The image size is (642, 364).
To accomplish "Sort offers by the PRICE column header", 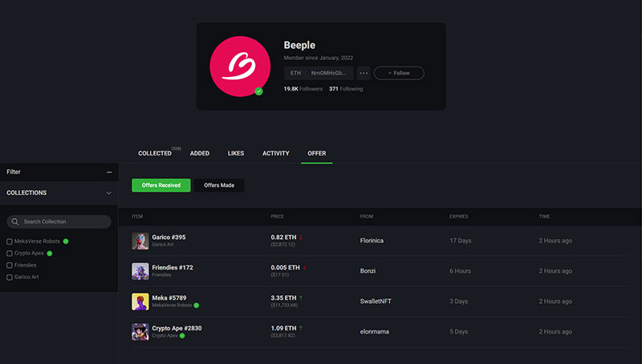I will click(277, 216).
